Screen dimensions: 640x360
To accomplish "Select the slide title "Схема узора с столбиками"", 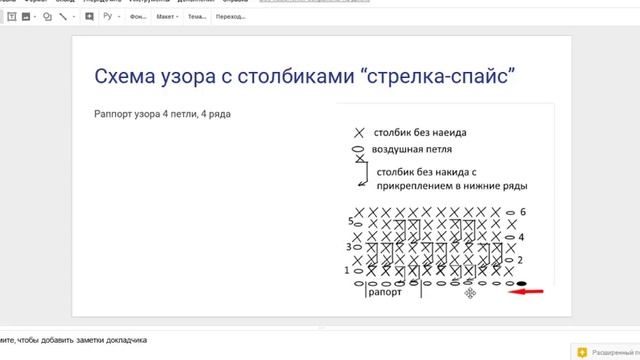I will (224, 76).
